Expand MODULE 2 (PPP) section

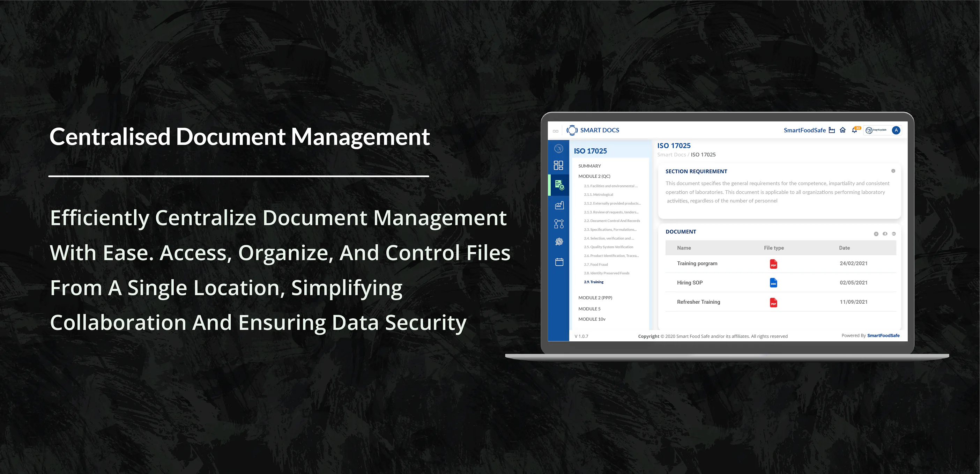595,297
